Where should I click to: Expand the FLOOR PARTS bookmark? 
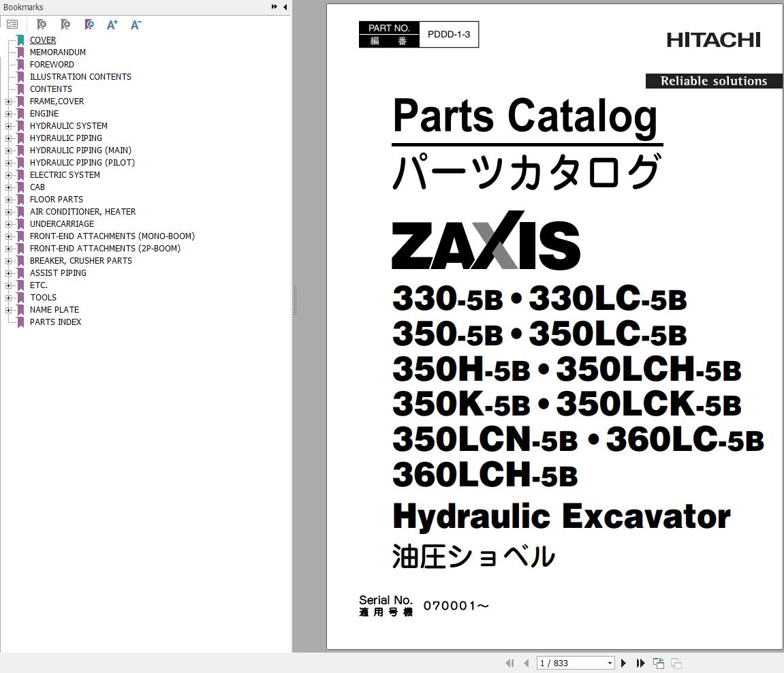(x=8, y=200)
